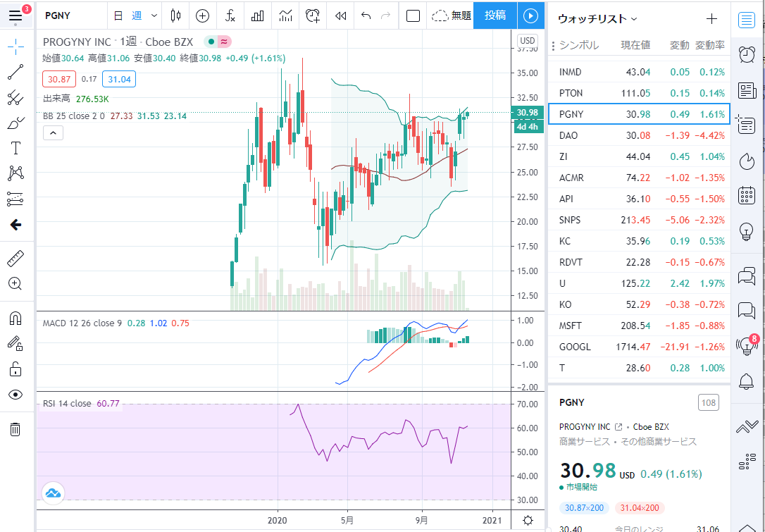765x532 pixels.
Task: Select the trend line drawing tool
Action: coord(15,73)
